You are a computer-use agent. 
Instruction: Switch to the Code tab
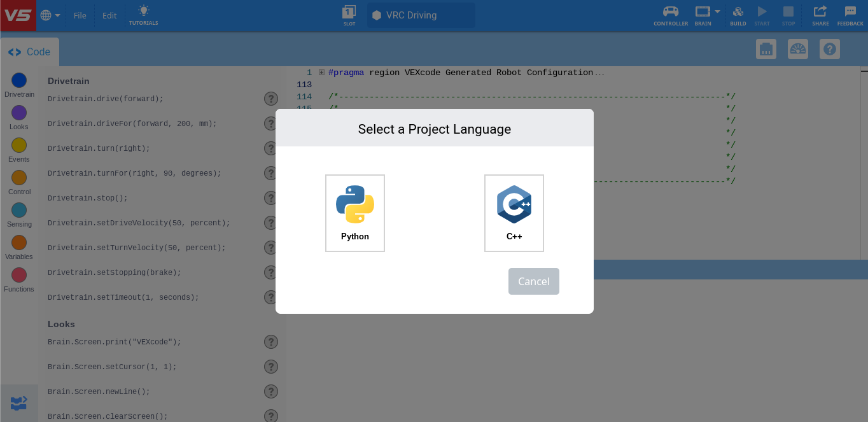(x=29, y=52)
